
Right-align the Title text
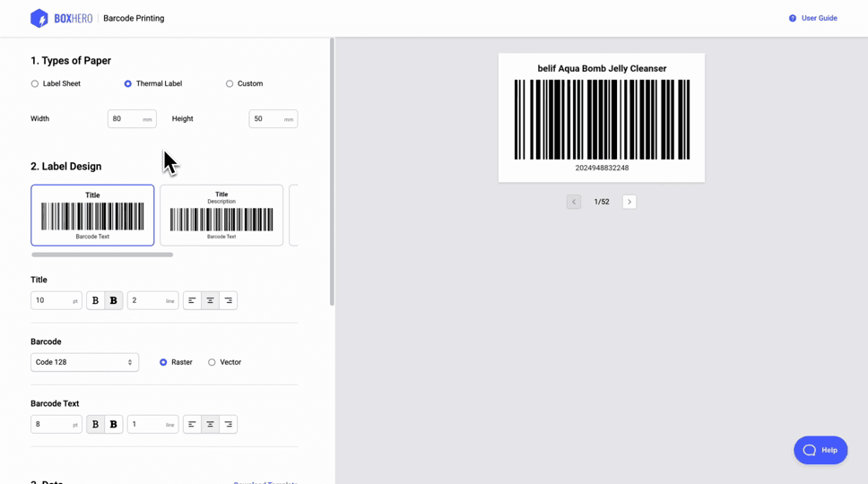click(x=228, y=300)
